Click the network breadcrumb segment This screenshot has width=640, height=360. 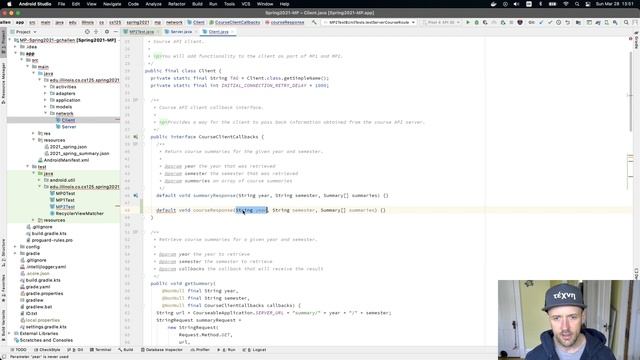174,22
